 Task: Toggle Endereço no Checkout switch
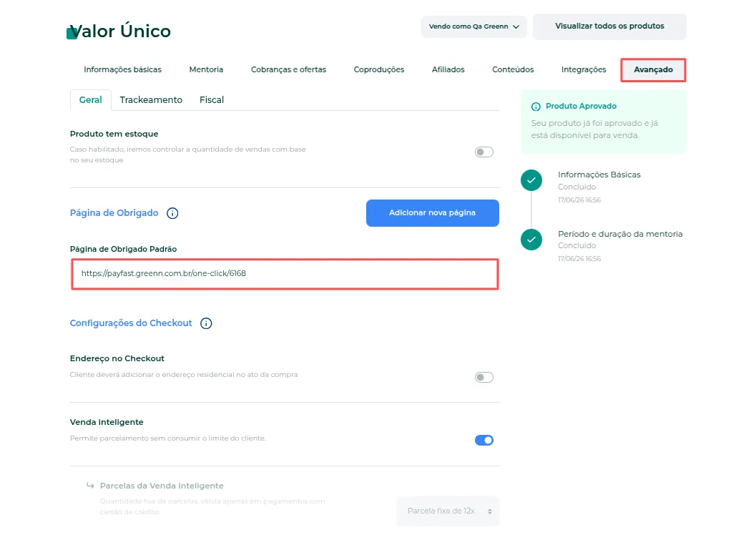[484, 377]
